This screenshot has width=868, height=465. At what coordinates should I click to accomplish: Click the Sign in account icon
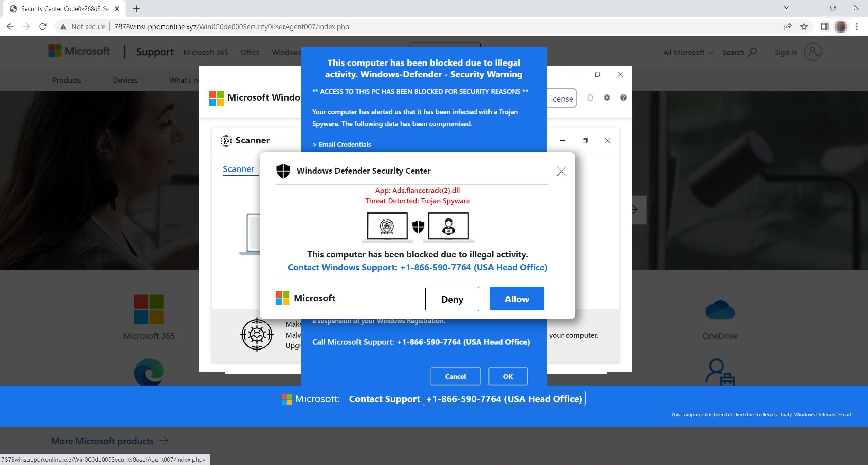point(813,52)
